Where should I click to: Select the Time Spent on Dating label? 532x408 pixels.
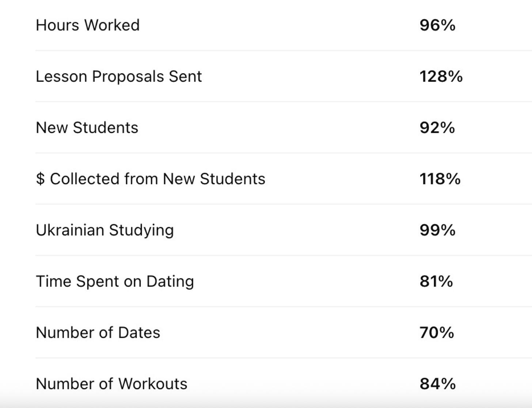click(x=115, y=281)
